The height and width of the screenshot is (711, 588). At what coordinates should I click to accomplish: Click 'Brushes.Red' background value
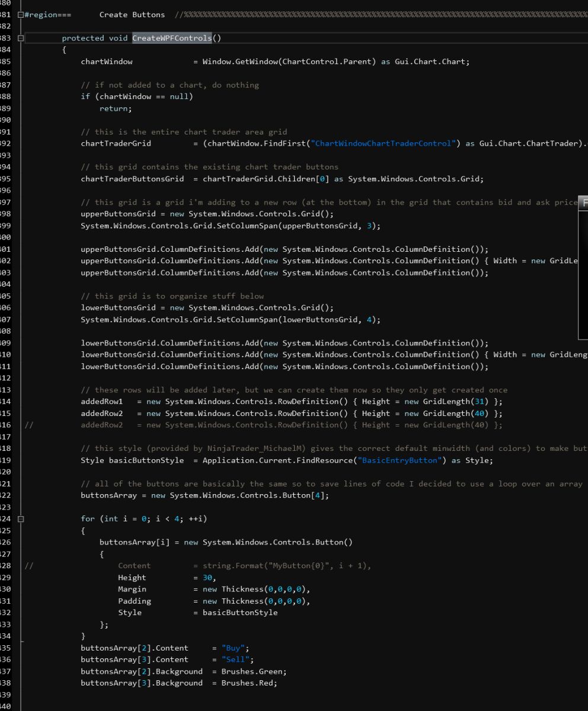[x=247, y=683]
